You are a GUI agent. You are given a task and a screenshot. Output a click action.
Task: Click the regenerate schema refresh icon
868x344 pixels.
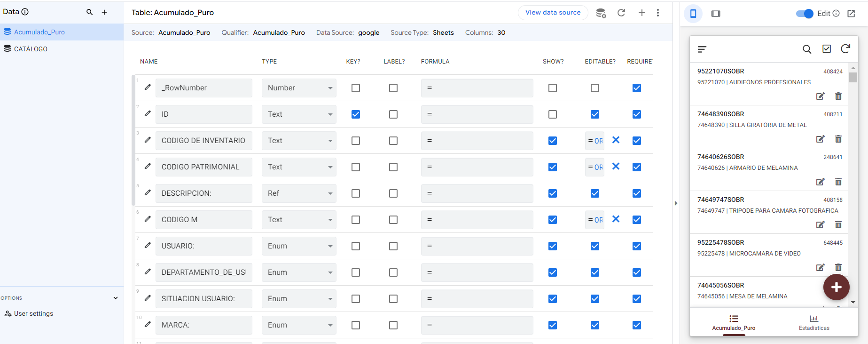pos(621,13)
